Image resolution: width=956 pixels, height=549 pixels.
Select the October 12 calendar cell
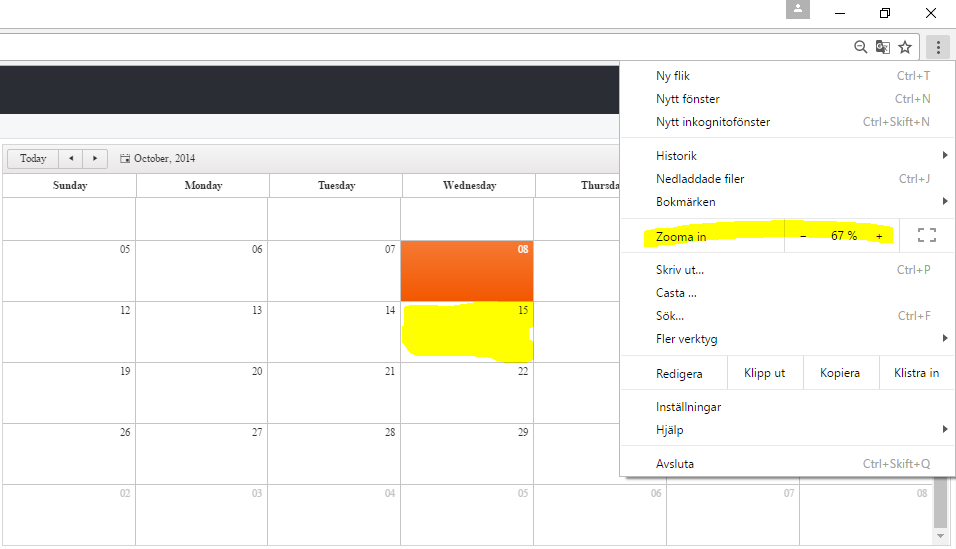69,332
